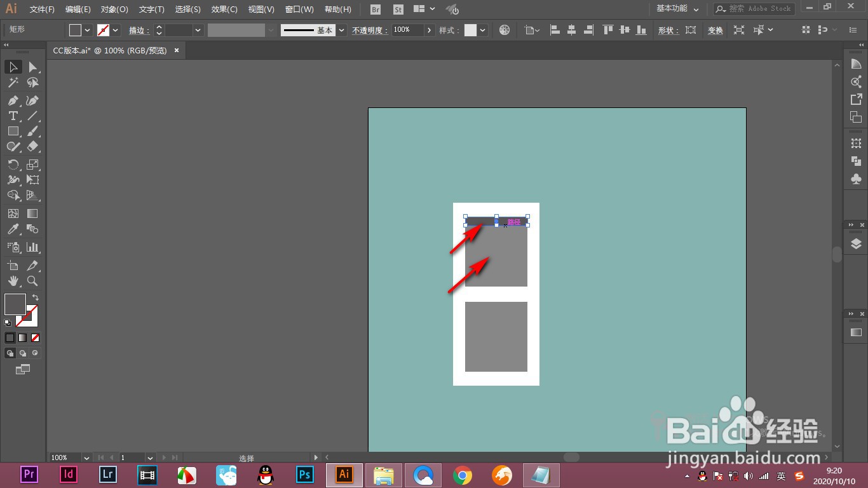Select the Free Transform tool

(32, 180)
